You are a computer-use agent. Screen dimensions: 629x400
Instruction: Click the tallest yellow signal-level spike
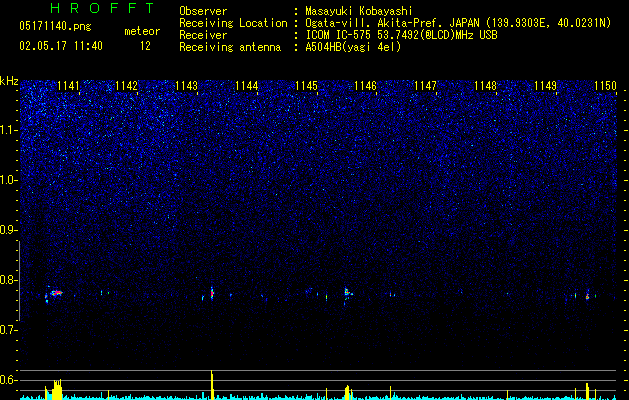pyautogui.click(x=212, y=385)
